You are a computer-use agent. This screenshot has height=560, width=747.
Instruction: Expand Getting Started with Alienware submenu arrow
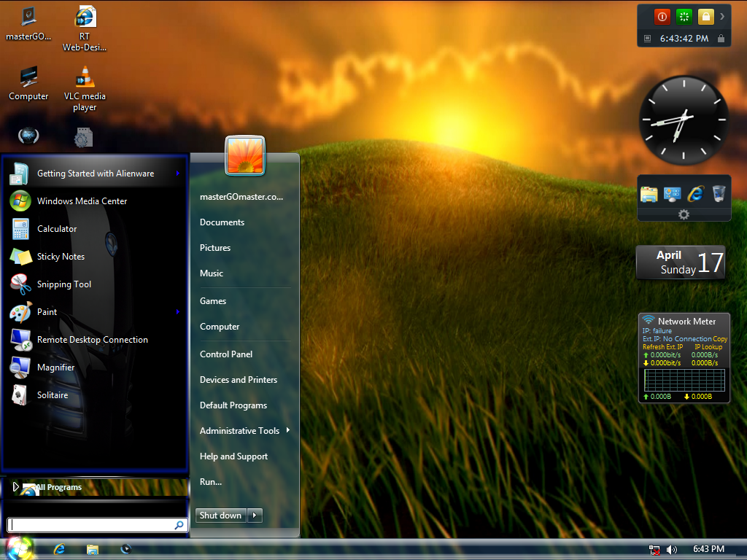(x=178, y=174)
